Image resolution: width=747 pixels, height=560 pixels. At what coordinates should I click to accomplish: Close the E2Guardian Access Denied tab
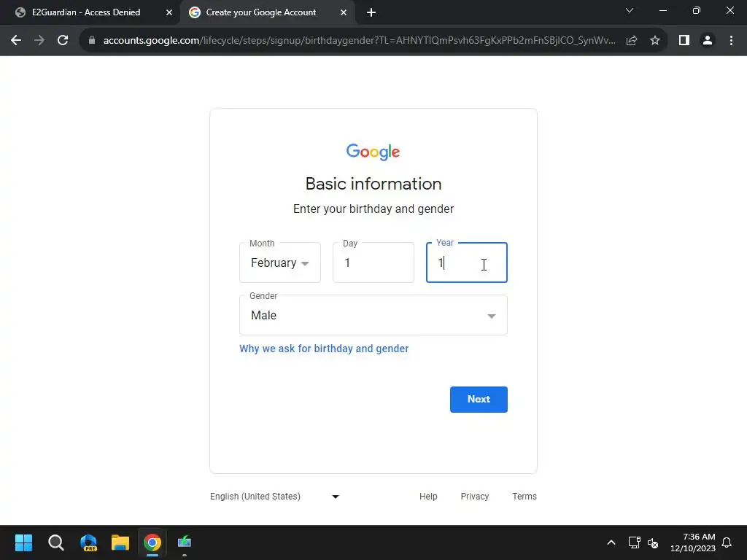[x=169, y=12]
